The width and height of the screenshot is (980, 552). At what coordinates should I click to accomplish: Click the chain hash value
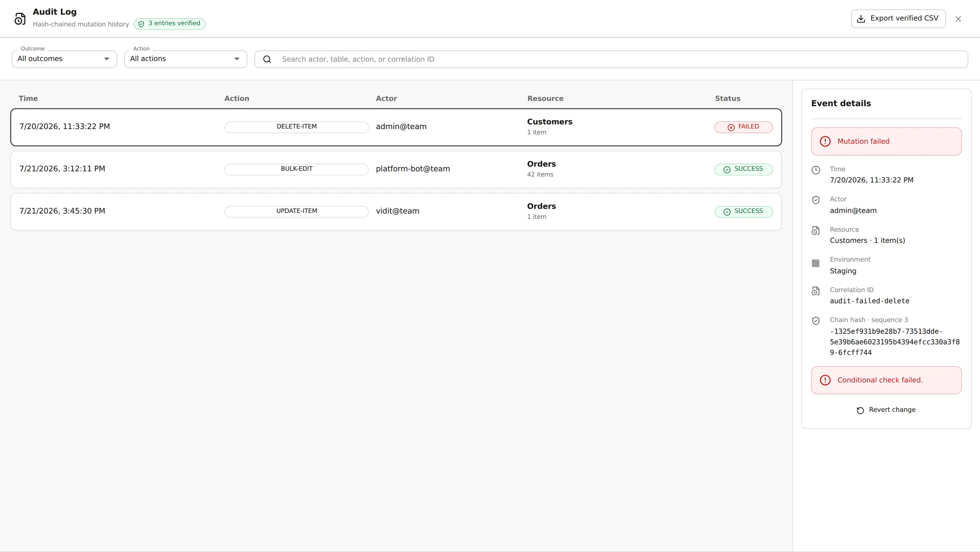pos(895,342)
